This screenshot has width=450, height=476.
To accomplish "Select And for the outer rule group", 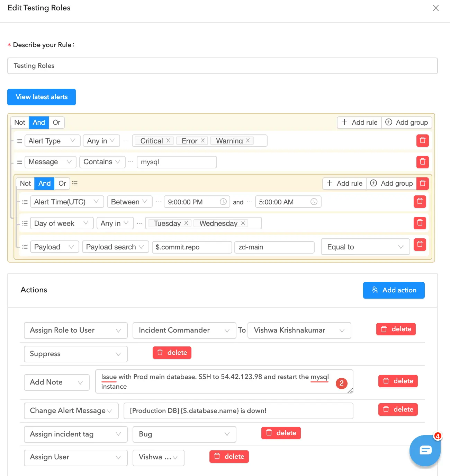I will click(39, 122).
